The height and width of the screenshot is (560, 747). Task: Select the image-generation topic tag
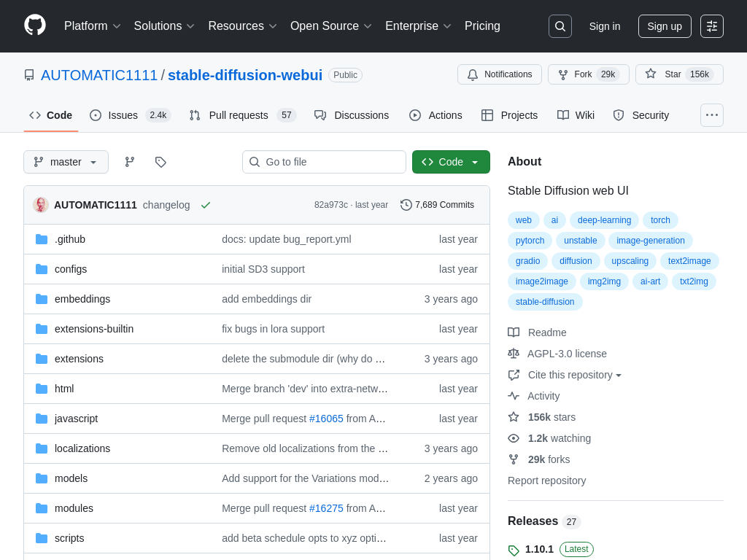tap(650, 241)
